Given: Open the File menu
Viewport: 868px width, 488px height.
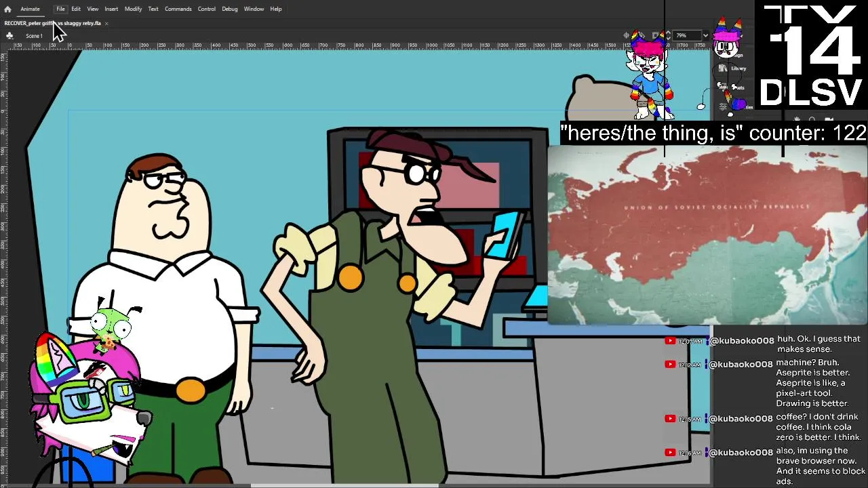Looking at the screenshot, I should tap(60, 9).
